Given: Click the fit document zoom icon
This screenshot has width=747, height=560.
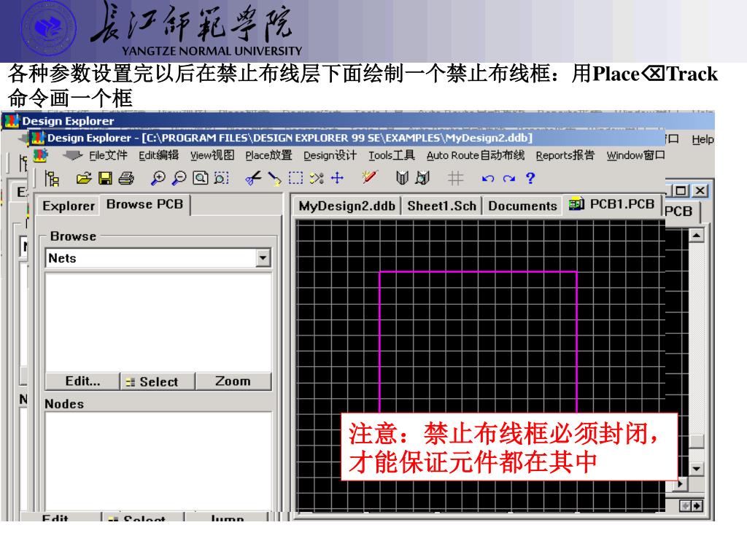Looking at the screenshot, I should (x=200, y=178).
